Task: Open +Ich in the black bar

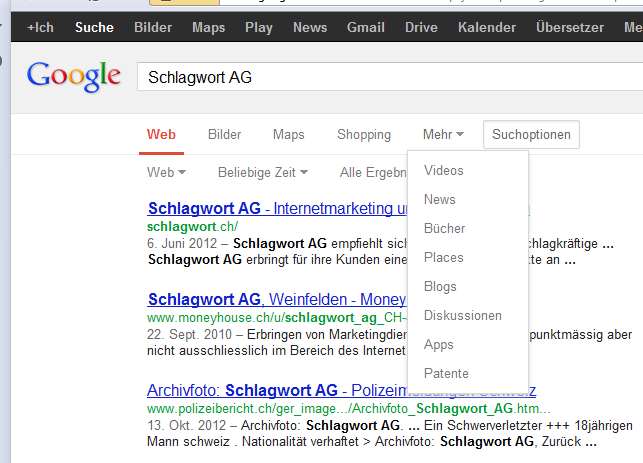Action: click(x=40, y=27)
